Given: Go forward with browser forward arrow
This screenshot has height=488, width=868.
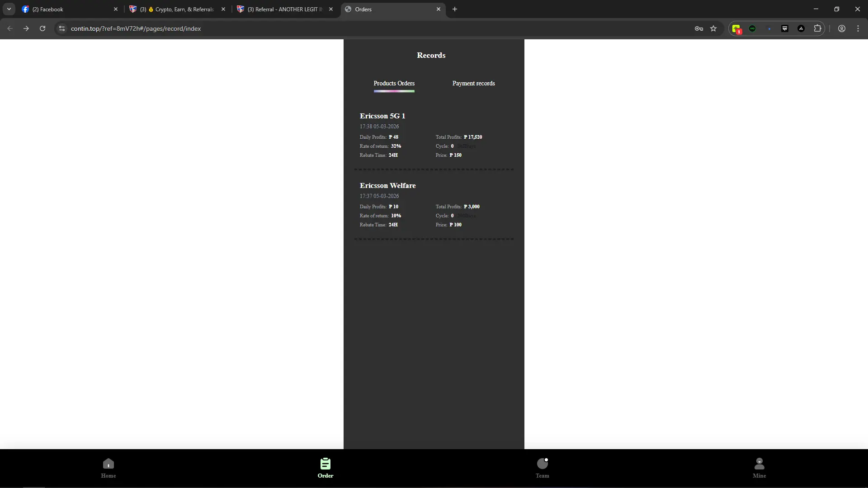Looking at the screenshot, I should tap(26, 28).
